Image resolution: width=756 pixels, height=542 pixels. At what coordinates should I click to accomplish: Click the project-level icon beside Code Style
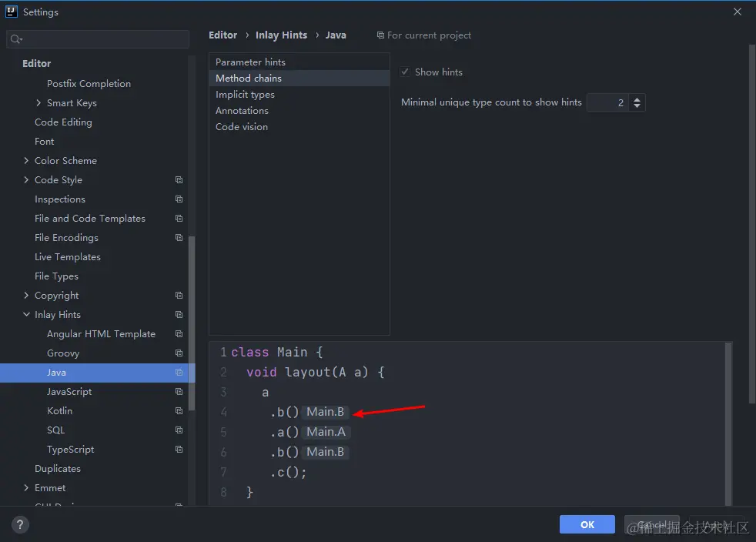pos(179,180)
